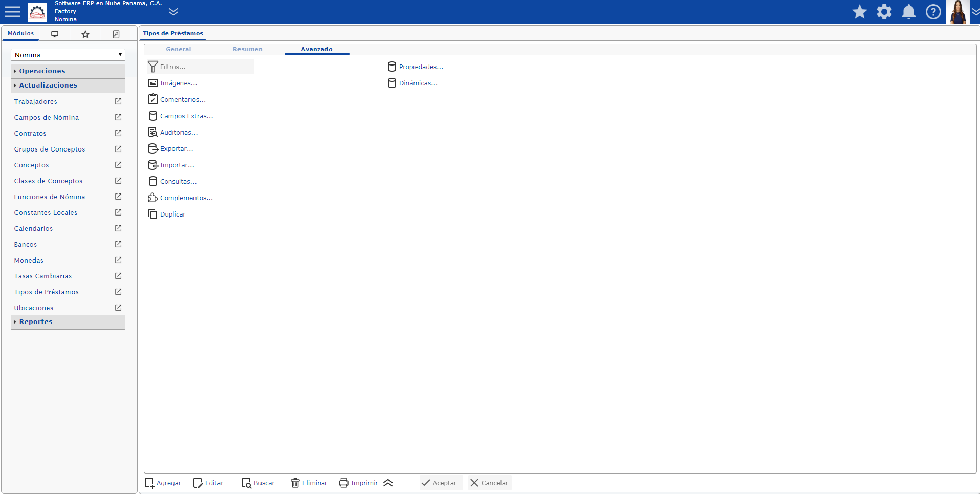
Task: Click the user profile photo
Action: 957,12
